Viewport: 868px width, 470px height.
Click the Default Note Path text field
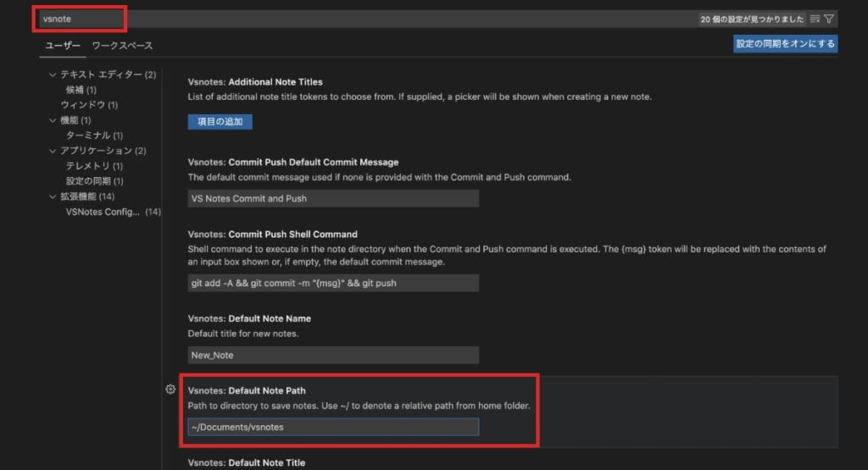tap(333, 427)
